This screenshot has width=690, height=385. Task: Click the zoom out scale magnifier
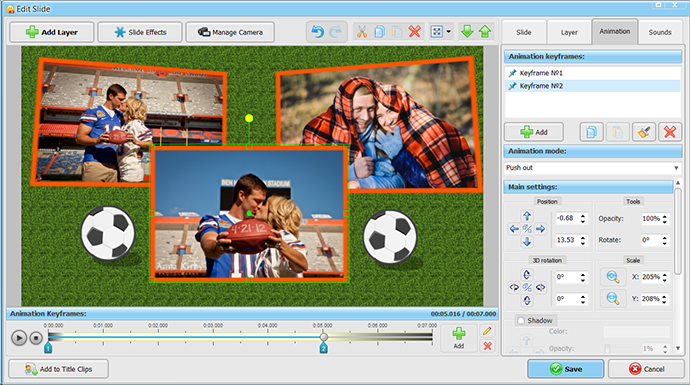tap(613, 298)
